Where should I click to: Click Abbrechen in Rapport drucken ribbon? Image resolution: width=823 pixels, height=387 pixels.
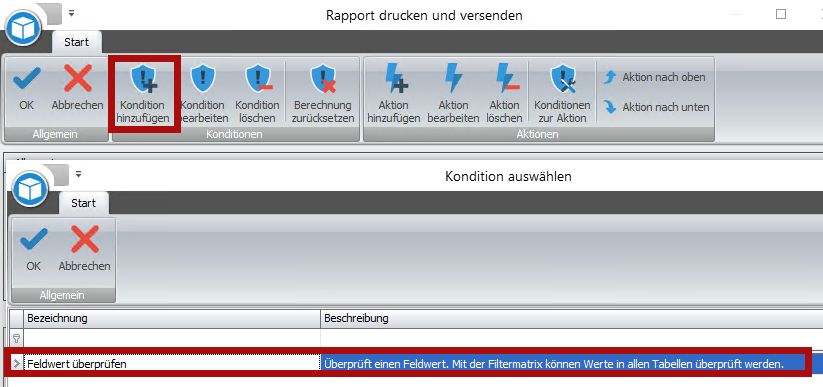[78, 88]
